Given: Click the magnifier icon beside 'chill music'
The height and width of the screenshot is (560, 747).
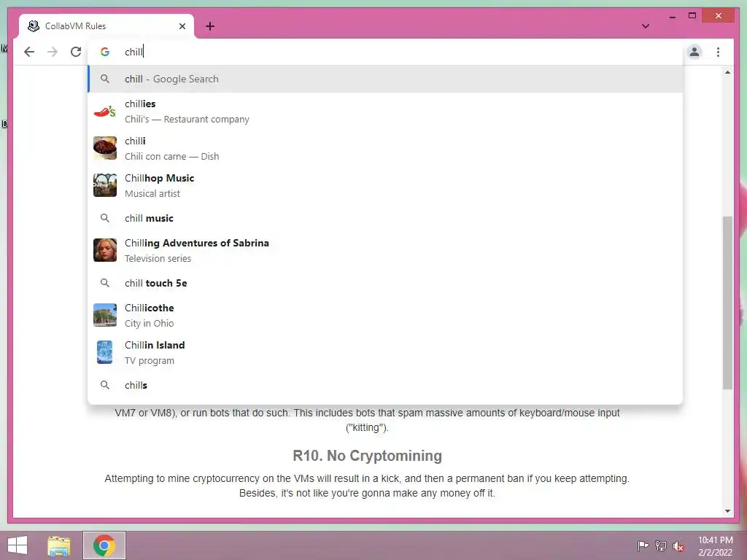Looking at the screenshot, I should point(105,218).
